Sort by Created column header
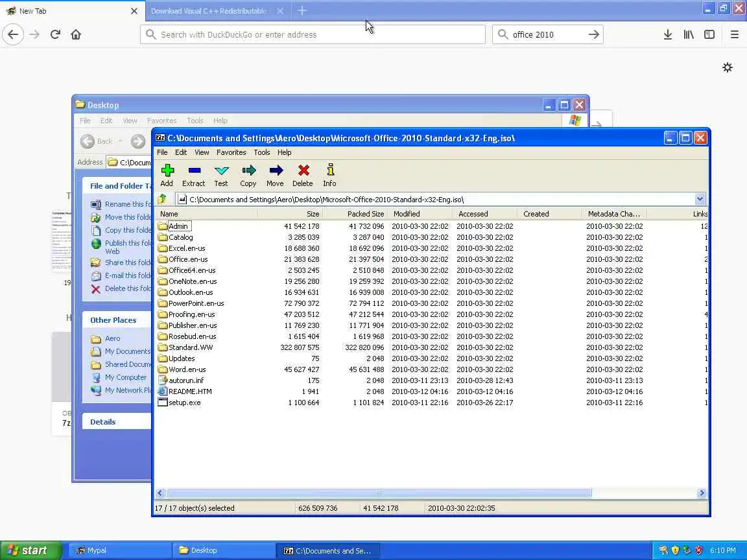This screenshot has height=560, width=747. coord(549,214)
